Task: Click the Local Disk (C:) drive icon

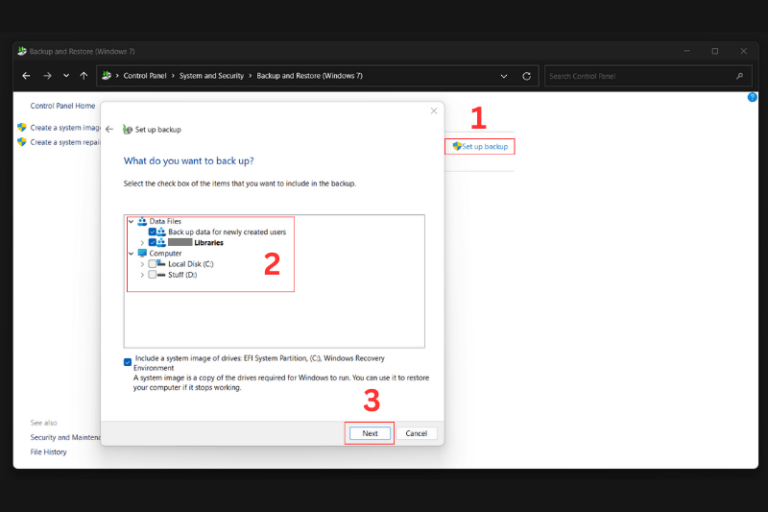Action: pyautogui.click(x=161, y=264)
